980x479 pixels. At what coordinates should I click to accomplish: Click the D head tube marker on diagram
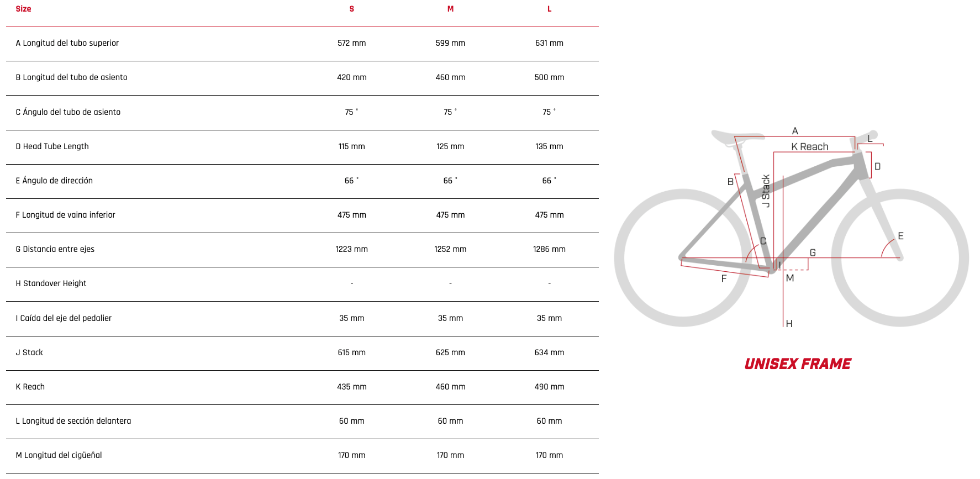point(877,166)
